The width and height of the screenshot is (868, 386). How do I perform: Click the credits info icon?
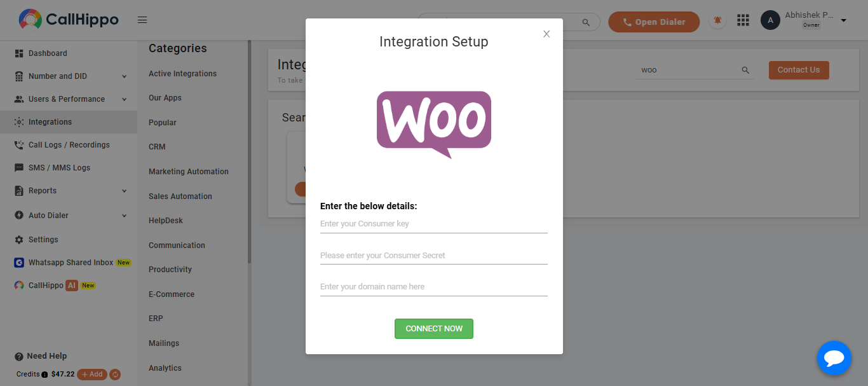(x=44, y=375)
